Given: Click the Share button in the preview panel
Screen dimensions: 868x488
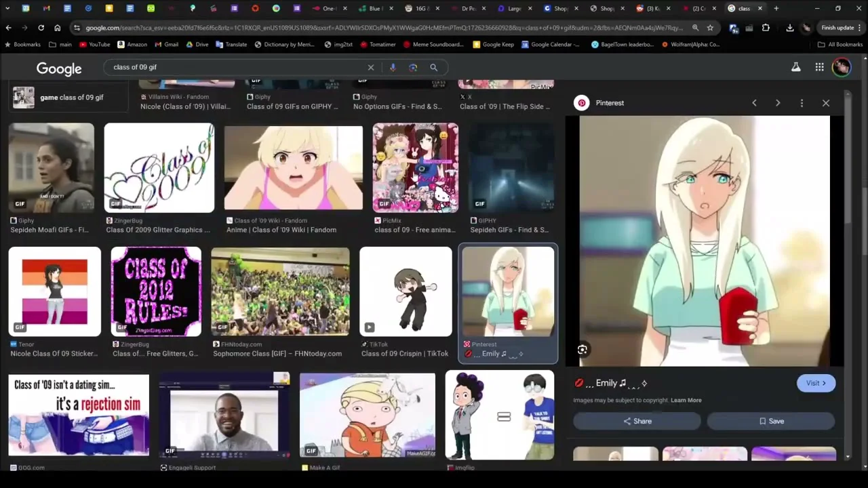Looking at the screenshot, I should coord(637,421).
